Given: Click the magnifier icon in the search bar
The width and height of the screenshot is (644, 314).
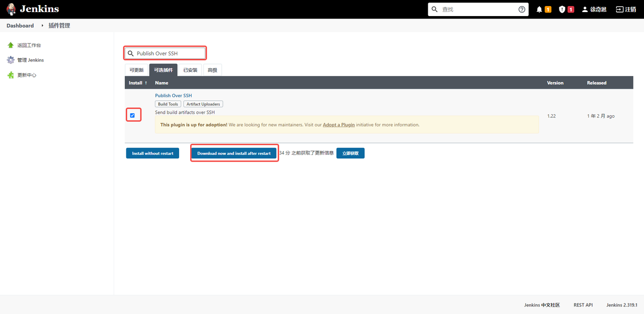Looking at the screenshot, I should point(131,53).
